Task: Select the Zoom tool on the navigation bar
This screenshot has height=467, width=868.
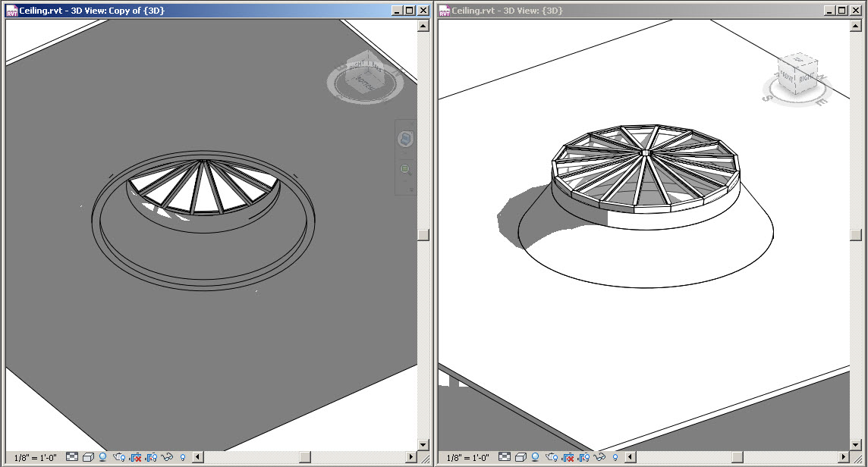Action: tap(404, 169)
